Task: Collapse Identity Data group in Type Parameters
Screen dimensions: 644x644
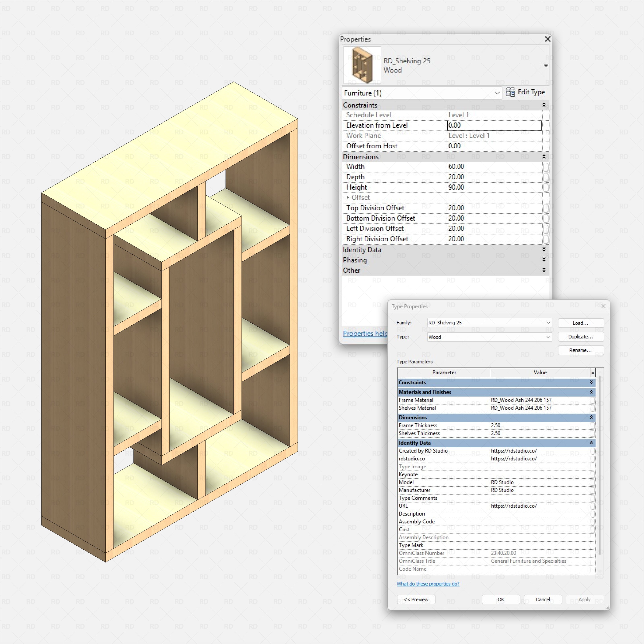Action: point(591,443)
